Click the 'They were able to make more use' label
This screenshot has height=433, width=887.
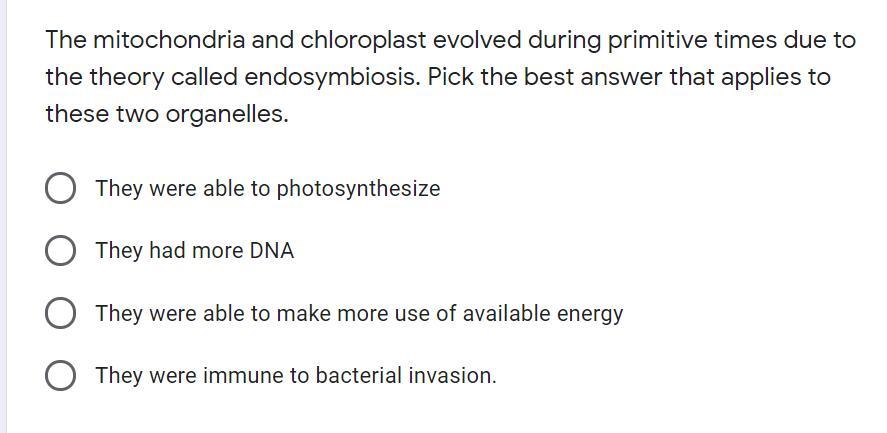tap(359, 314)
